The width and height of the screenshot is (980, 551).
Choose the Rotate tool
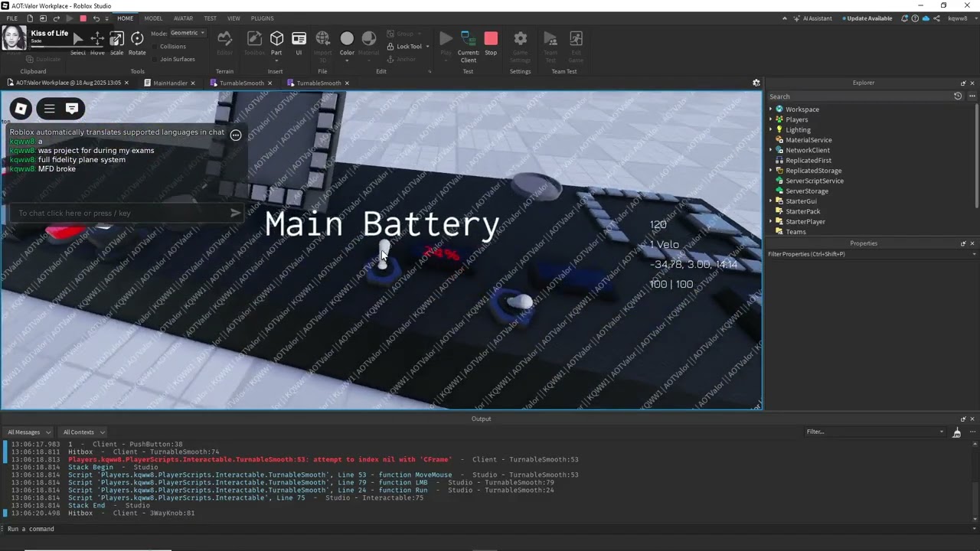tap(137, 43)
